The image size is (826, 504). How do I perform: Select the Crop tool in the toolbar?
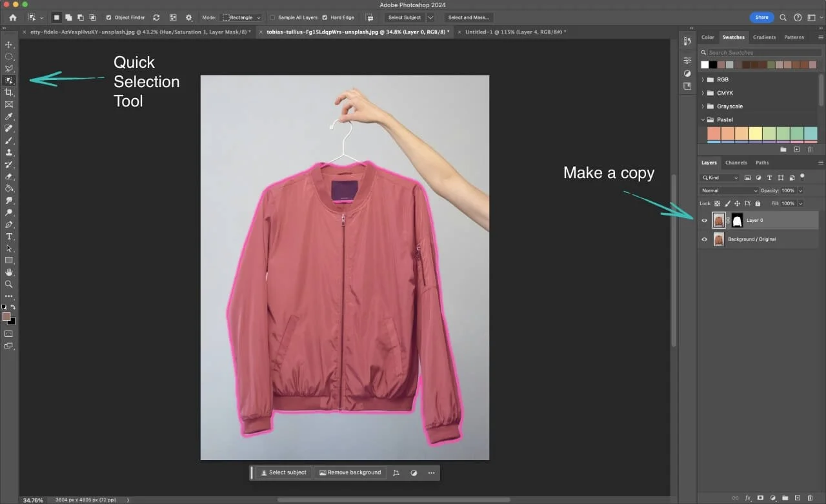[x=9, y=92]
